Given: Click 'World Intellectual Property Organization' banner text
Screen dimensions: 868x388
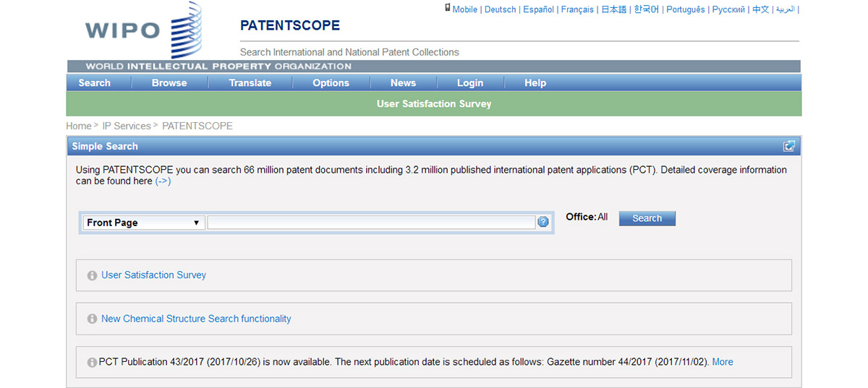Looking at the screenshot, I should [218, 66].
